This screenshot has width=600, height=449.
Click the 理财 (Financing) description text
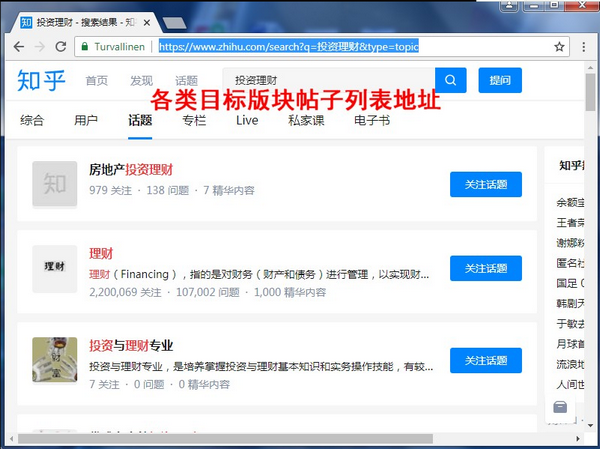259,274
